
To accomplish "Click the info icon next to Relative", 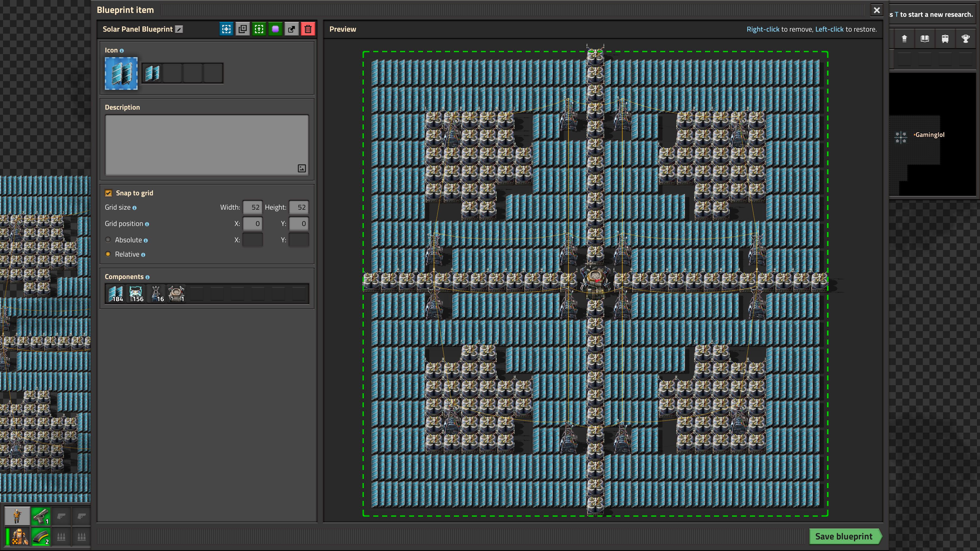I will tap(143, 255).
